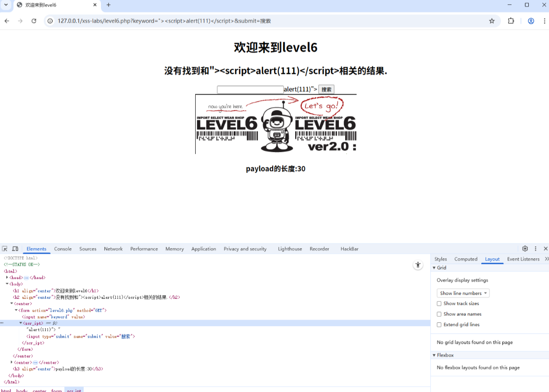
Task: Open Chrome profile avatar menu
Action: click(531, 21)
